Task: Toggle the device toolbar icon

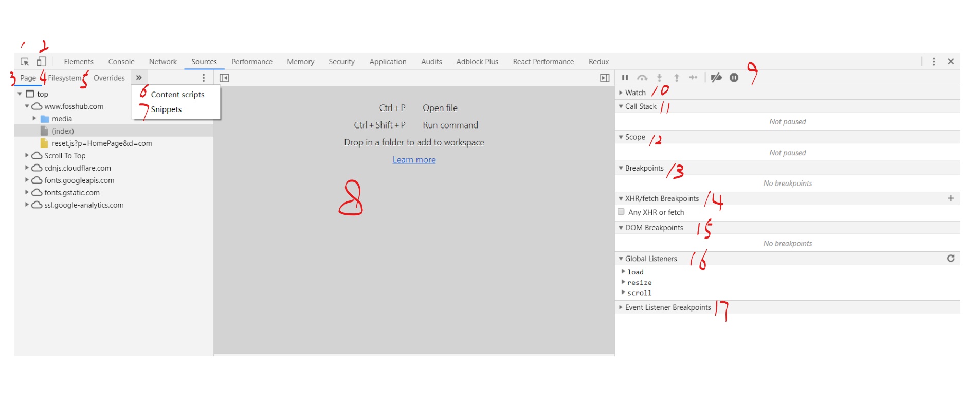Action: click(41, 62)
